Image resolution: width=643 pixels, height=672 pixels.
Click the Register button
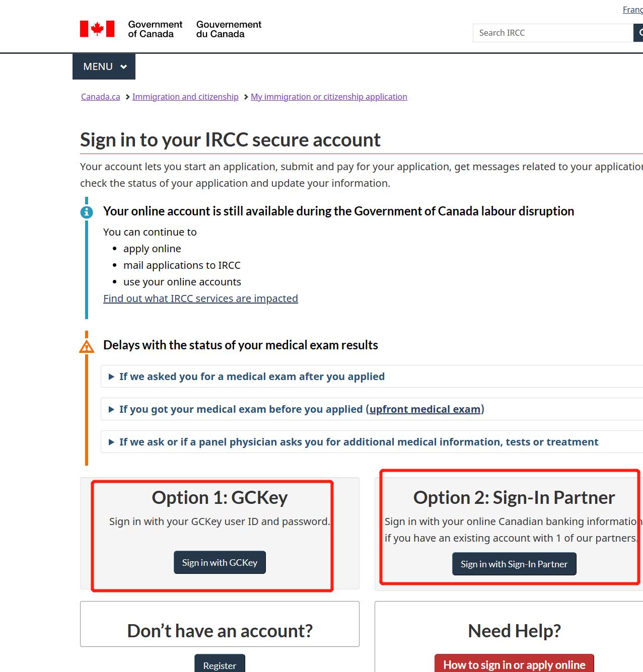(220, 665)
